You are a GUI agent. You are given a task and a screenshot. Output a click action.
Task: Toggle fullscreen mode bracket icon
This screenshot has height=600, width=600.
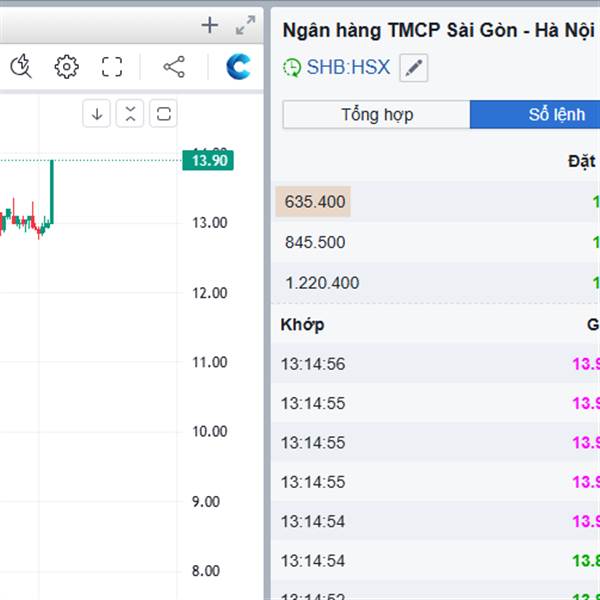[112, 67]
